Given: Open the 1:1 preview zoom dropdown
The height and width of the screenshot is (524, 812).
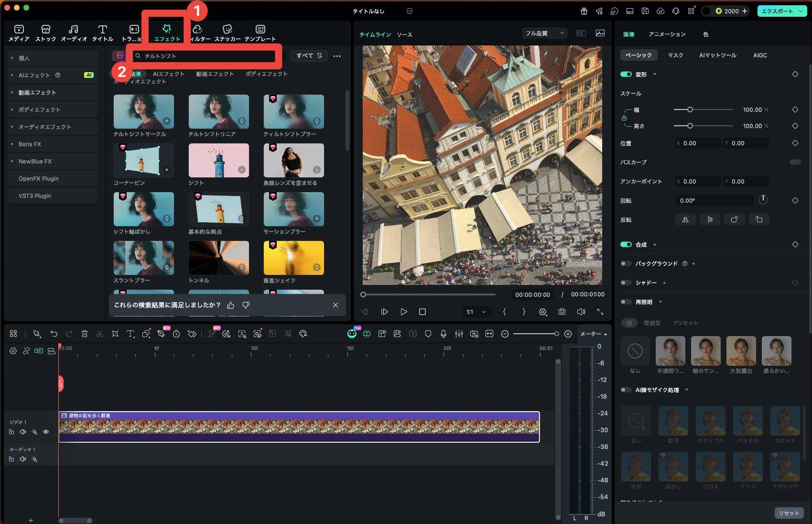Looking at the screenshot, I should 476,312.
